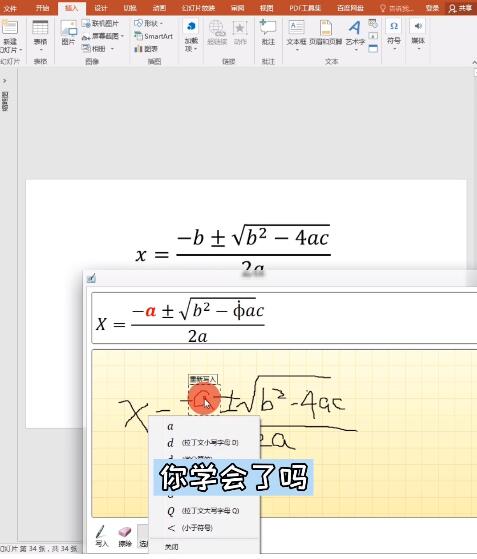Switch to the Home (开始) tab
477x559 pixels.
(x=42, y=8)
